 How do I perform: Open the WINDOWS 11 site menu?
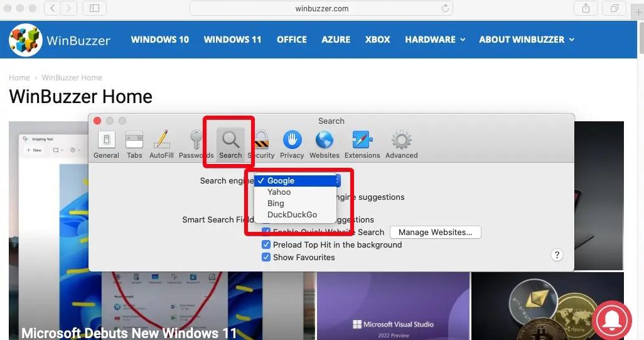(x=232, y=40)
